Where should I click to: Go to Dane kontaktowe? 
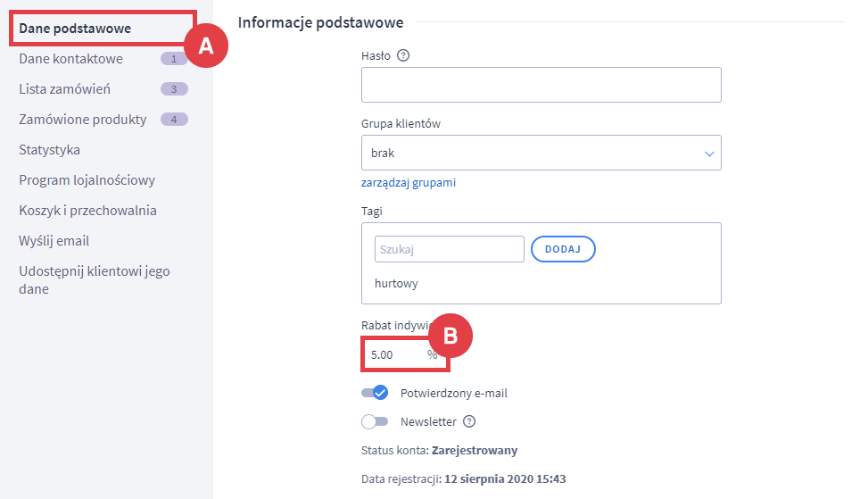click(x=71, y=59)
